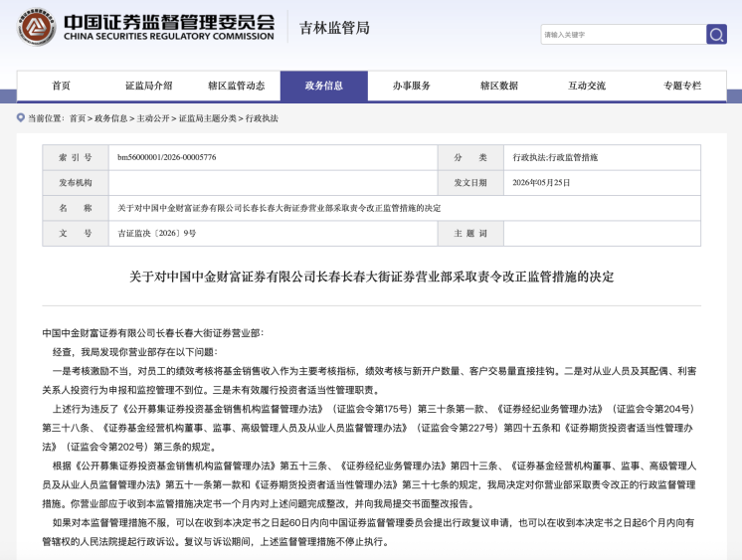Click the large centered article title heading
742x560 pixels.
click(x=371, y=277)
